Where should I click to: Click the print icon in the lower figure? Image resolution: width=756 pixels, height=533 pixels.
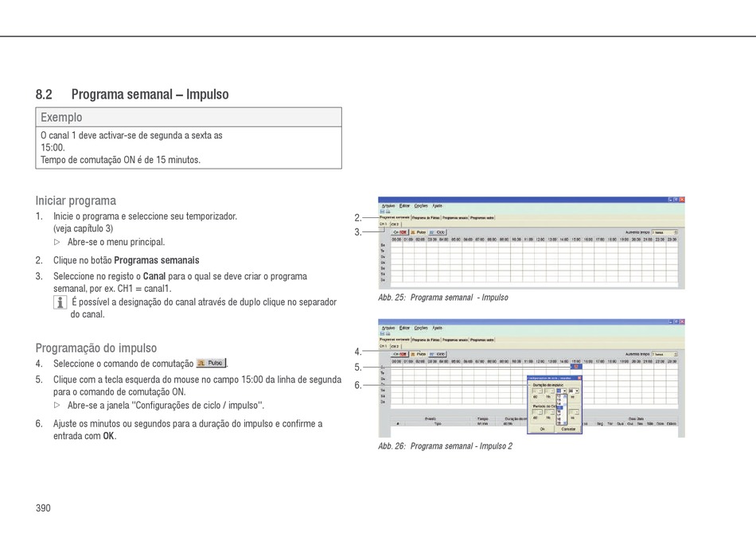click(x=388, y=333)
